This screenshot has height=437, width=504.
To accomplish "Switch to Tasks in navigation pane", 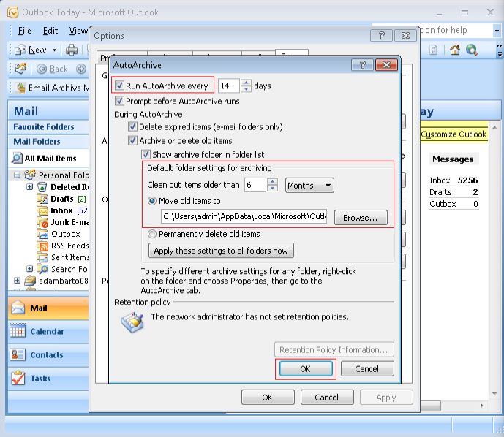I will tap(48, 379).
